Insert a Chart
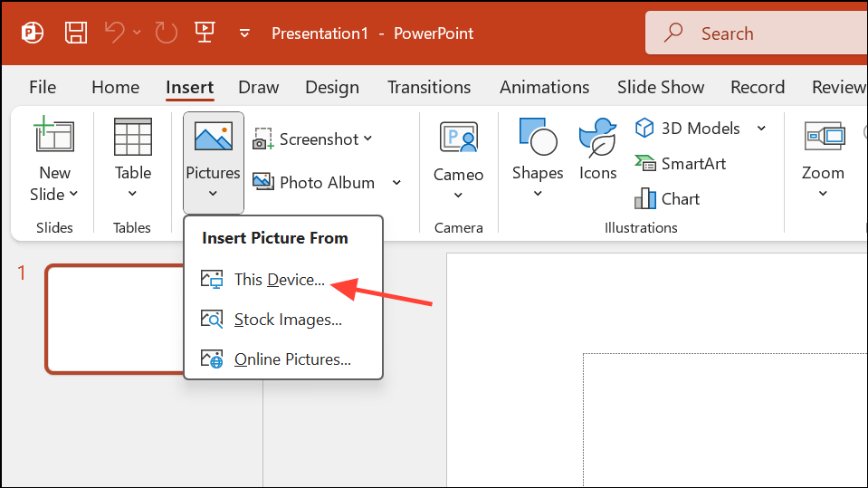The height and width of the screenshot is (488, 868). coord(668,199)
